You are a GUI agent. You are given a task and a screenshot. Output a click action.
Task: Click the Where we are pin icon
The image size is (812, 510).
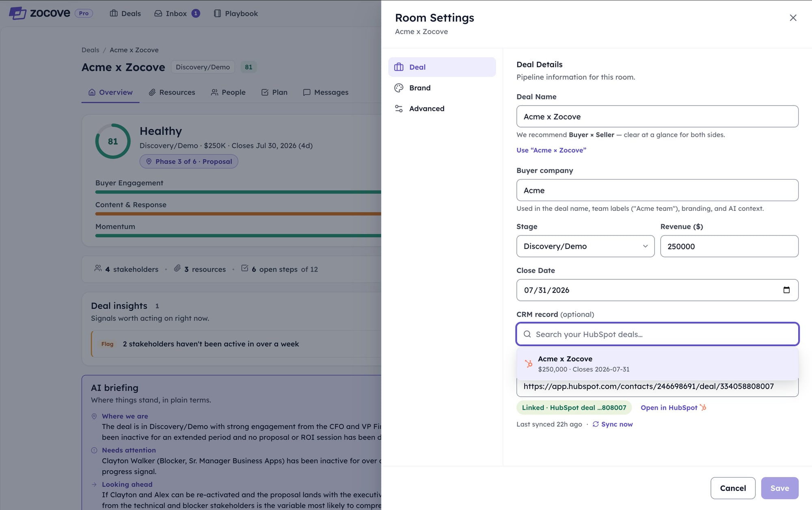94,416
